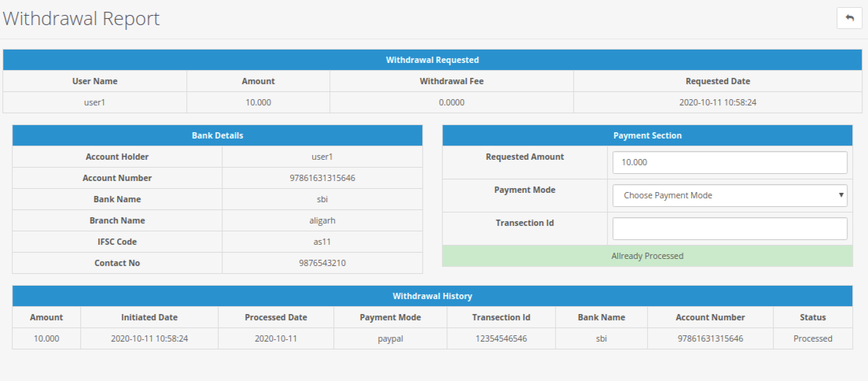Screen dimensions: 868x381
Task: Click the transaction id 12354546546 cell
Action: 501,338
